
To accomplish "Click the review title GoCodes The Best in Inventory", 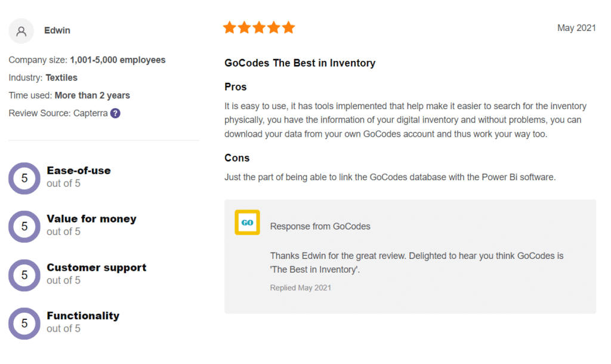I will [300, 63].
